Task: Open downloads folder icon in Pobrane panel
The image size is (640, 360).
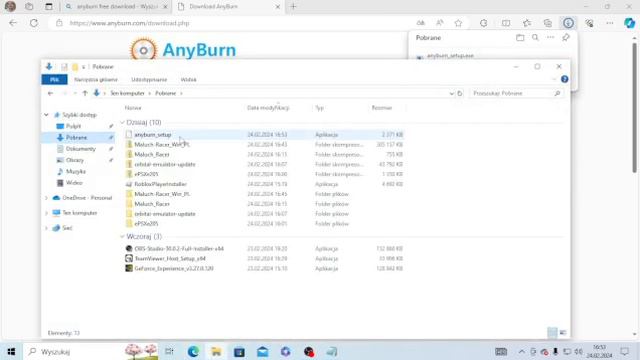Action: tap(520, 38)
